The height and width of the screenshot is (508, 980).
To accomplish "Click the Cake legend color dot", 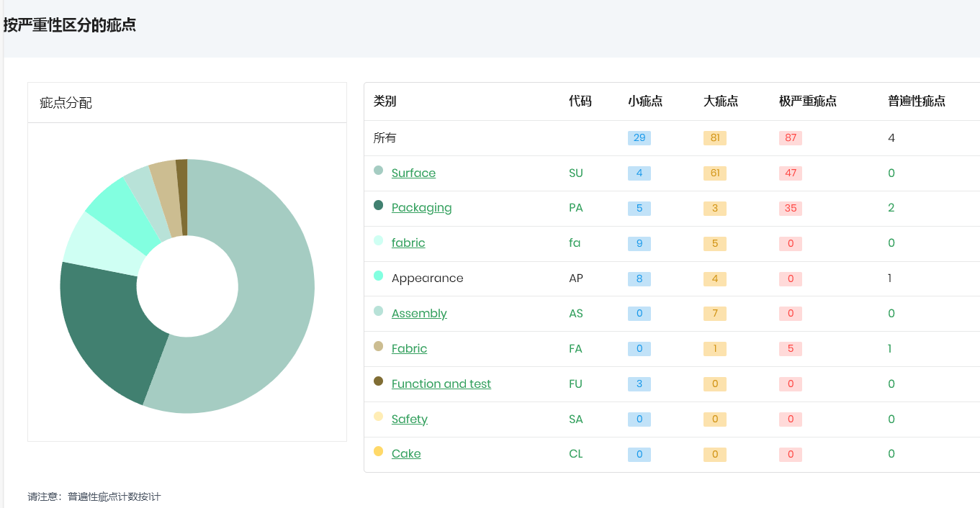I will coord(378,451).
